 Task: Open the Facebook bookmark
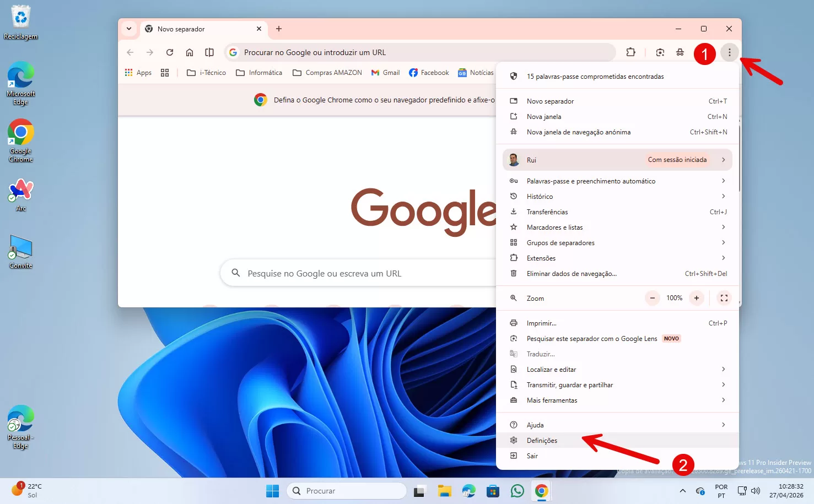(429, 73)
